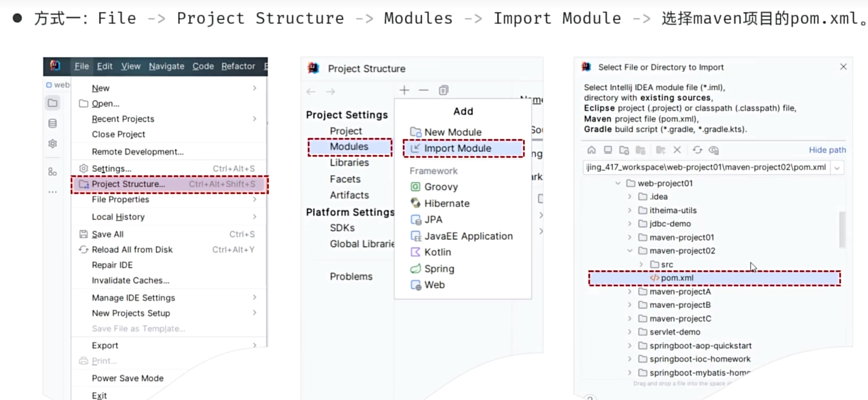Select pom.xml in the file tree

pyautogui.click(x=677, y=278)
